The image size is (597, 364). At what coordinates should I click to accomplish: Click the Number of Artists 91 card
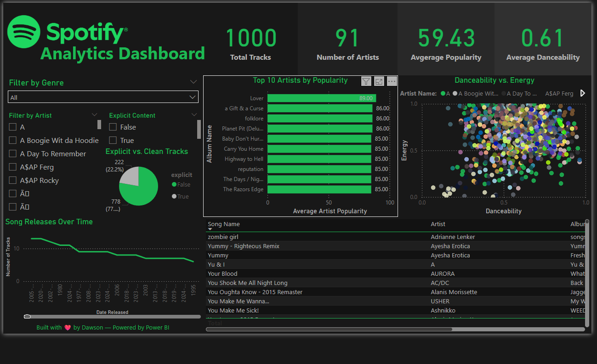coord(348,45)
